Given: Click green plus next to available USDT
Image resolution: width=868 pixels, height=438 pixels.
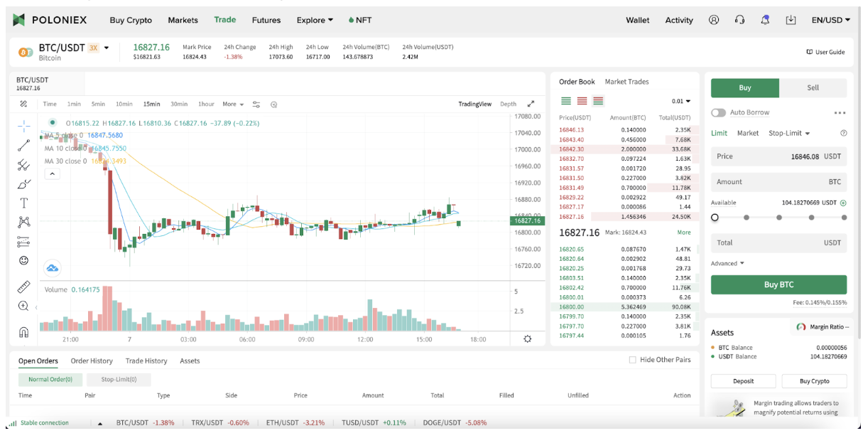Looking at the screenshot, I should (843, 203).
